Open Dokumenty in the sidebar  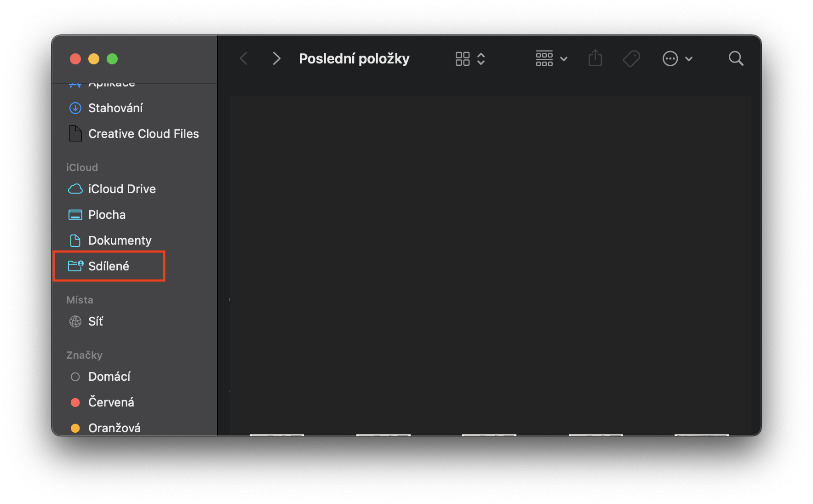point(110,241)
